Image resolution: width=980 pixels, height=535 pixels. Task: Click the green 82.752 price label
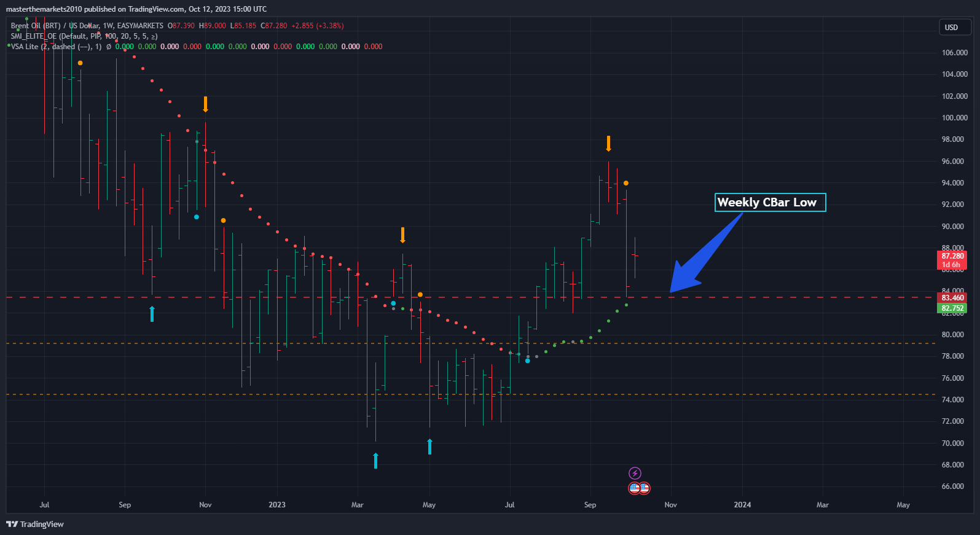pyautogui.click(x=952, y=308)
